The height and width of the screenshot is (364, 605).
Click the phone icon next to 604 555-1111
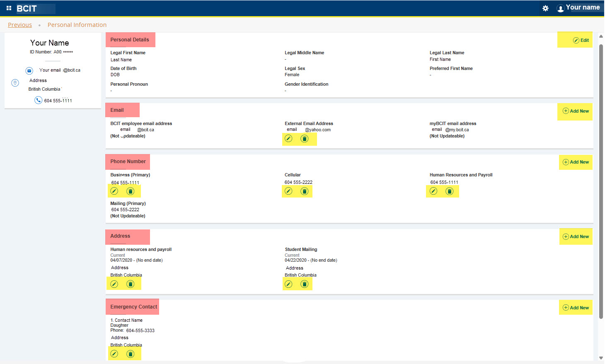coord(39,100)
